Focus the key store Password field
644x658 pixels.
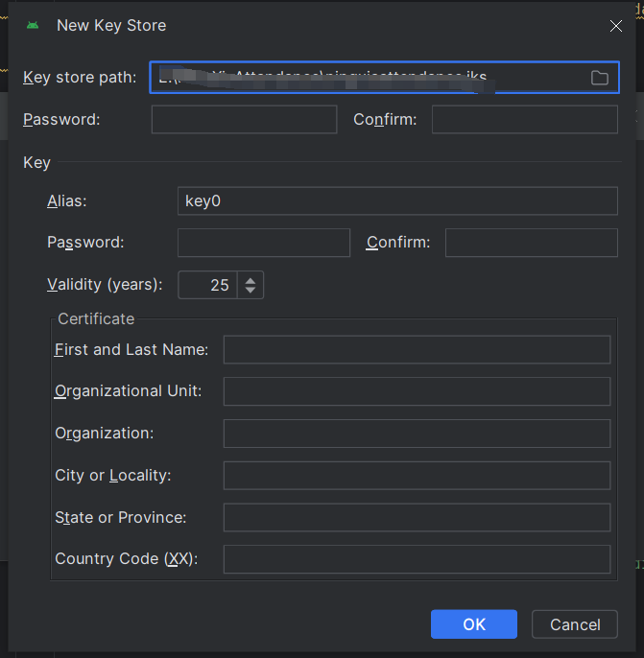click(x=245, y=120)
